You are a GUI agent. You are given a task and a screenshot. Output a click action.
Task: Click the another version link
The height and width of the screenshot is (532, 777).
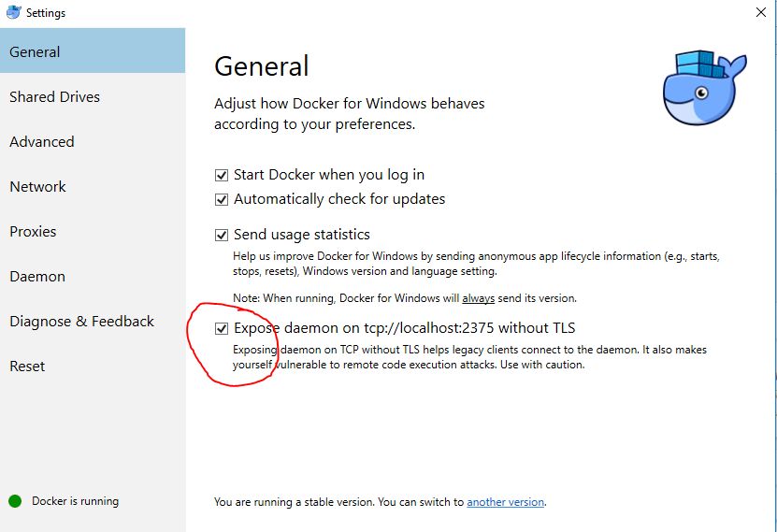pyautogui.click(x=505, y=502)
